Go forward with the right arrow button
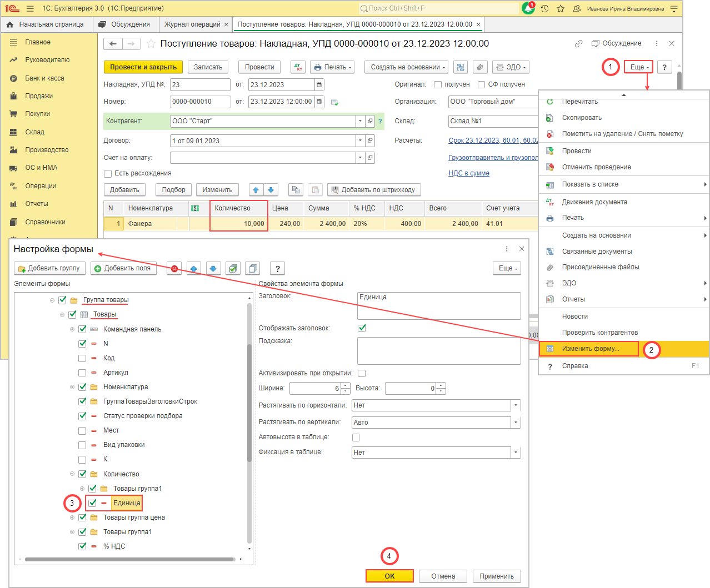710x588 pixels. 131,43
